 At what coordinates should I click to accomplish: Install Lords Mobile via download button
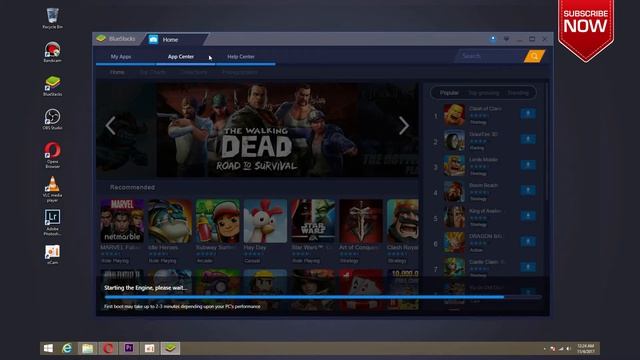[x=528, y=164]
